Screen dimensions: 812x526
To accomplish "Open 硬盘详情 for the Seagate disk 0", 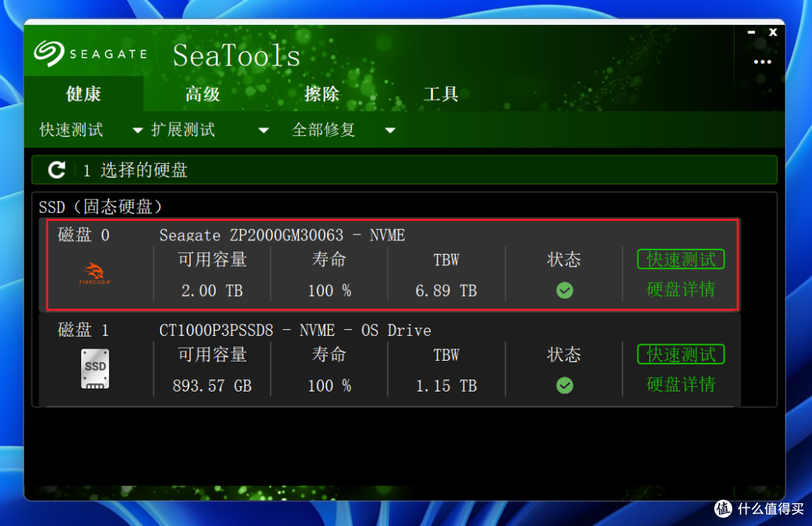I will pyautogui.click(x=681, y=289).
